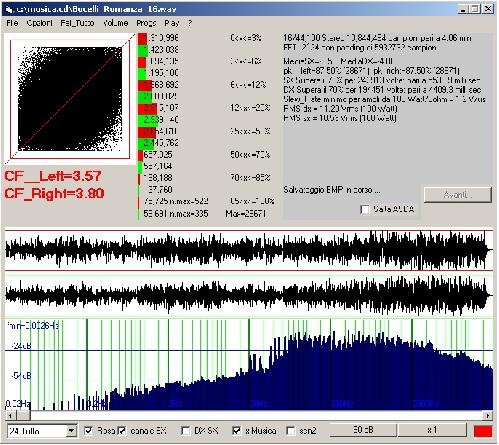
Task: Click the blue FFT spectrum graph
Action: pos(249,365)
